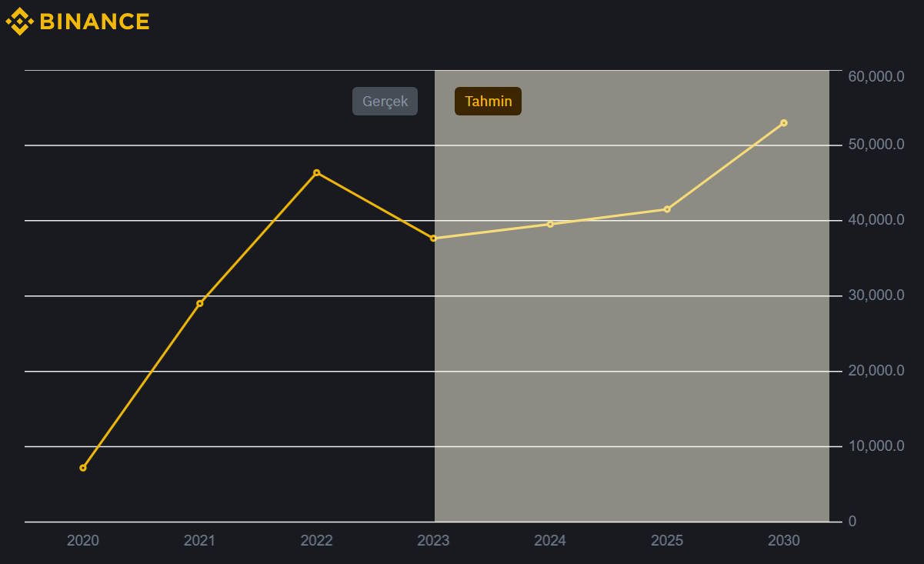The height and width of the screenshot is (564, 924).
Task: Click the 2030 x-axis label
Action: click(x=784, y=541)
